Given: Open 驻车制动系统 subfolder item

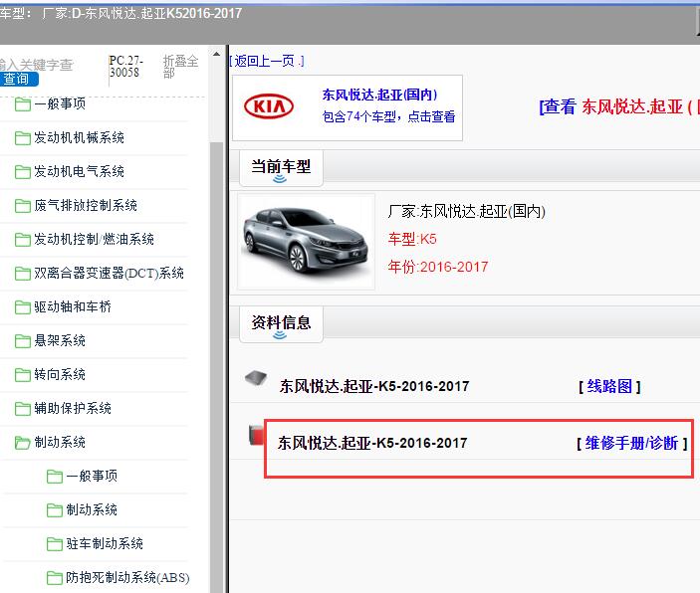Looking at the screenshot, I should 105,544.
